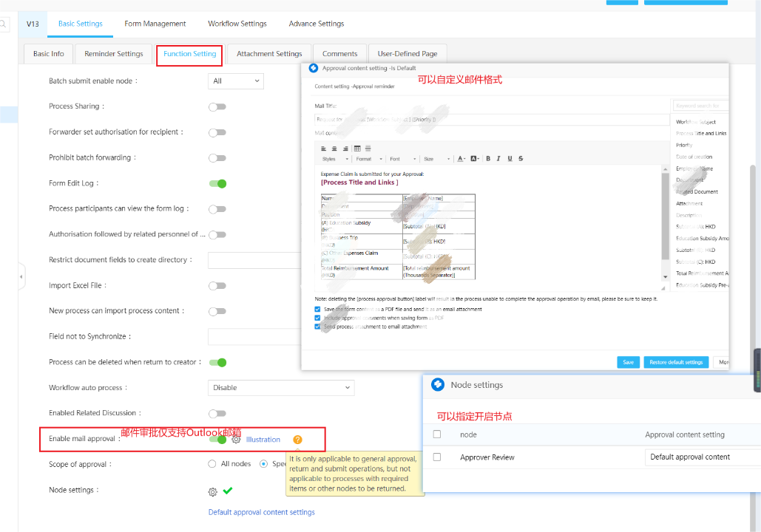Open the Size dropdown in editor
The image size is (761, 532).
point(437,159)
